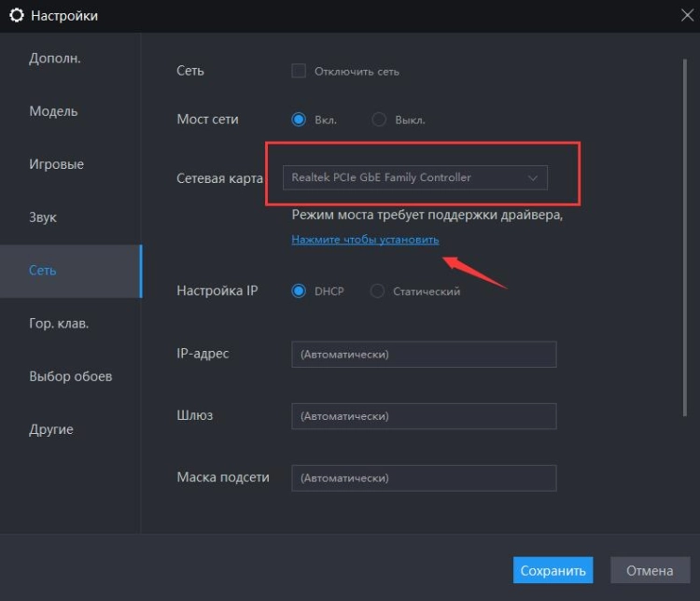This screenshot has width=700, height=601.
Task: Select Вкл. radio for network bridge
Action: 299,119
